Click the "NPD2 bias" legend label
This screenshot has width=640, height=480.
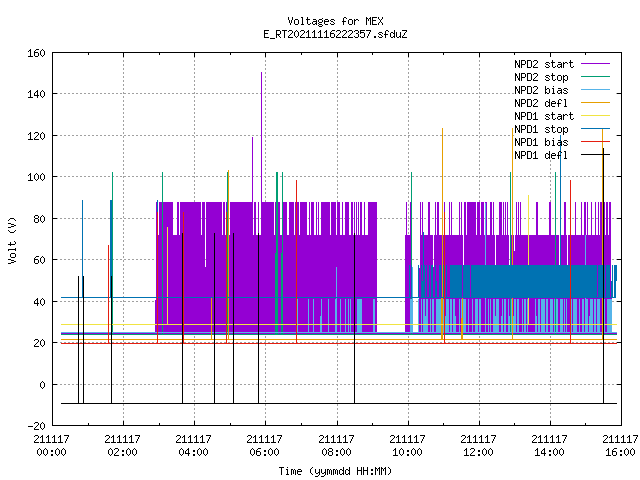pyautogui.click(x=541, y=90)
